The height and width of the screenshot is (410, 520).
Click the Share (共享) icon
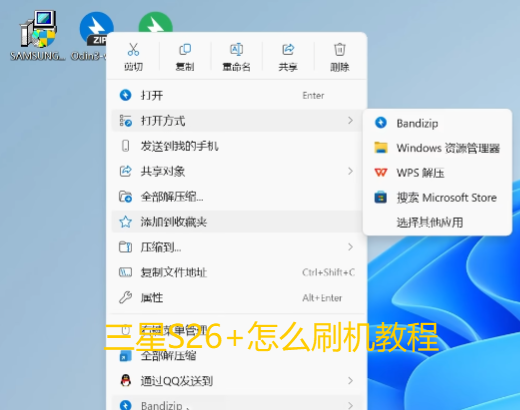coord(288,50)
